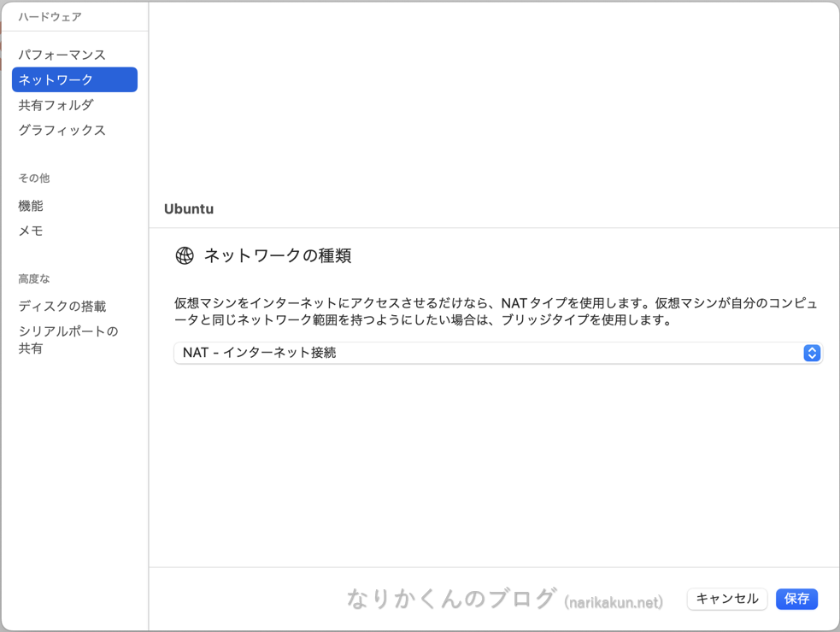Click the ネットワークの種類 heading

278,255
